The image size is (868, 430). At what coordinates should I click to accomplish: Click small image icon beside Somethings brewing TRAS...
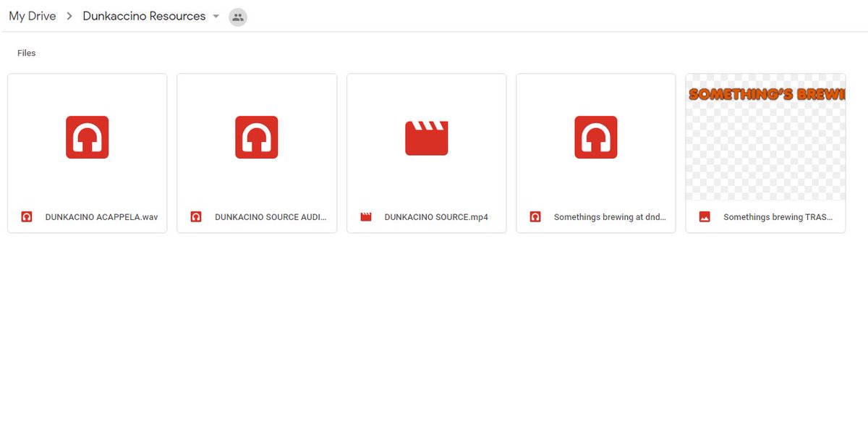[705, 216]
